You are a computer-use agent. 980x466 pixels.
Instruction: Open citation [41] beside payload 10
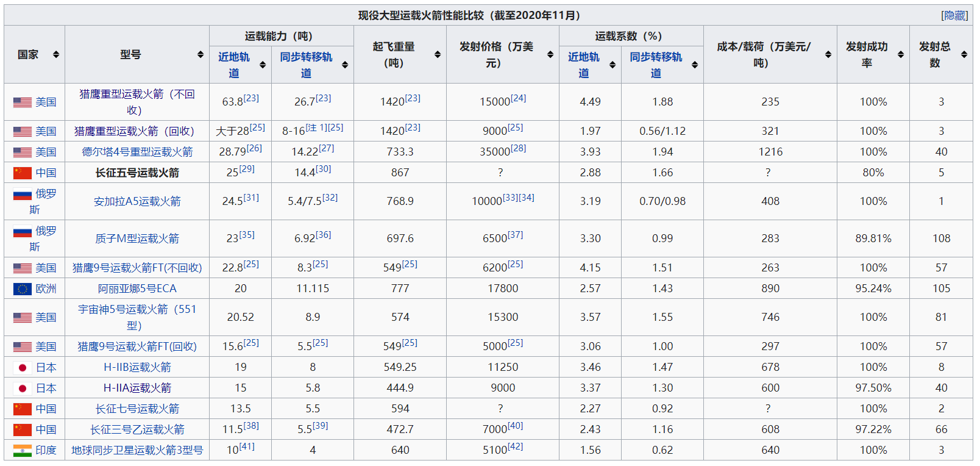(247, 446)
